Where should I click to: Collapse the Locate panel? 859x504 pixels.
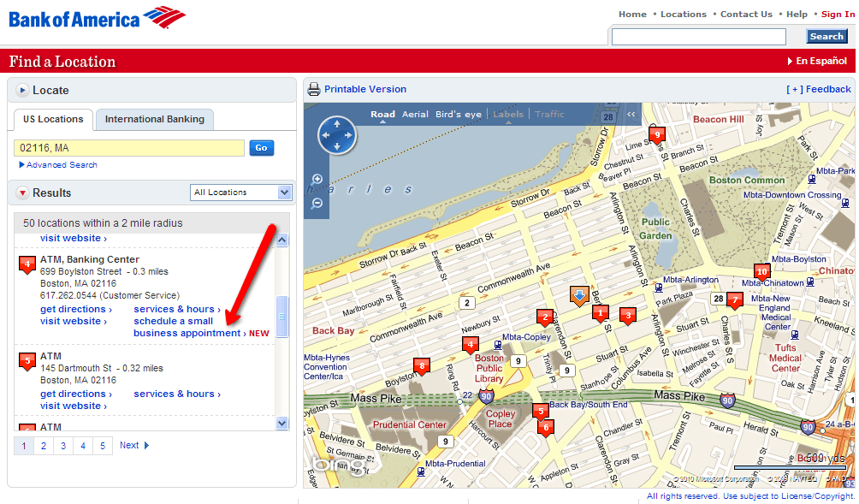(22, 91)
